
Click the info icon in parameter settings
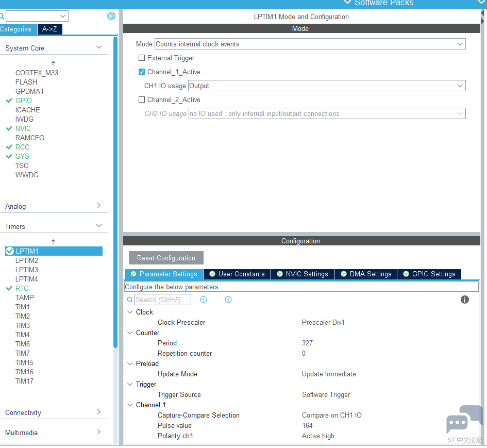click(464, 300)
